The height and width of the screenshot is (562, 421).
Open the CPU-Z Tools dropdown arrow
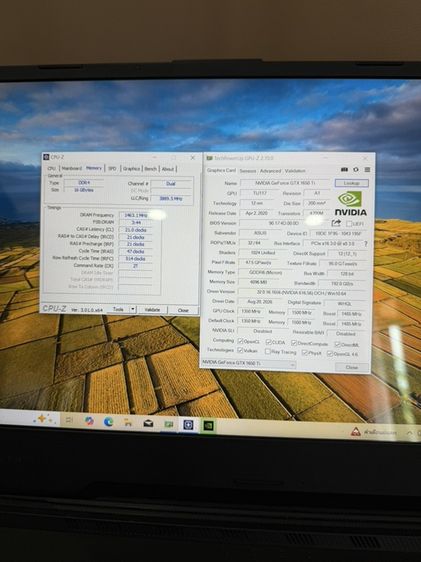(132, 309)
